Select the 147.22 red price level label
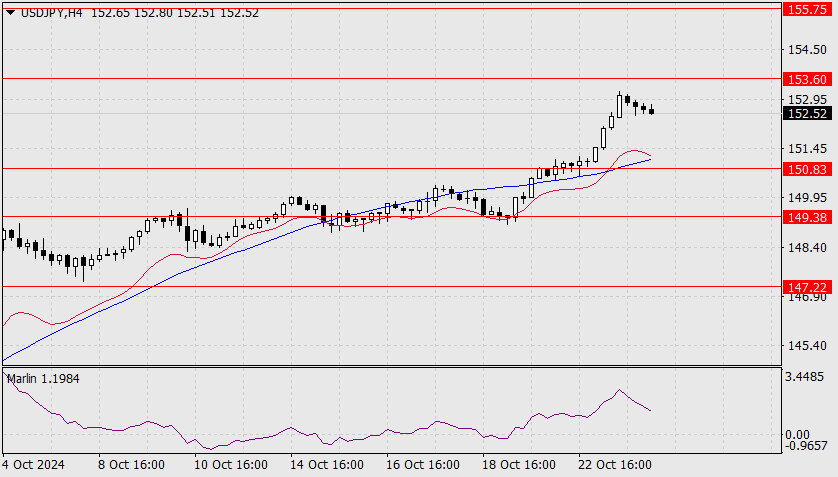Viewport: 838px width, 477px height. click(807, 287)
